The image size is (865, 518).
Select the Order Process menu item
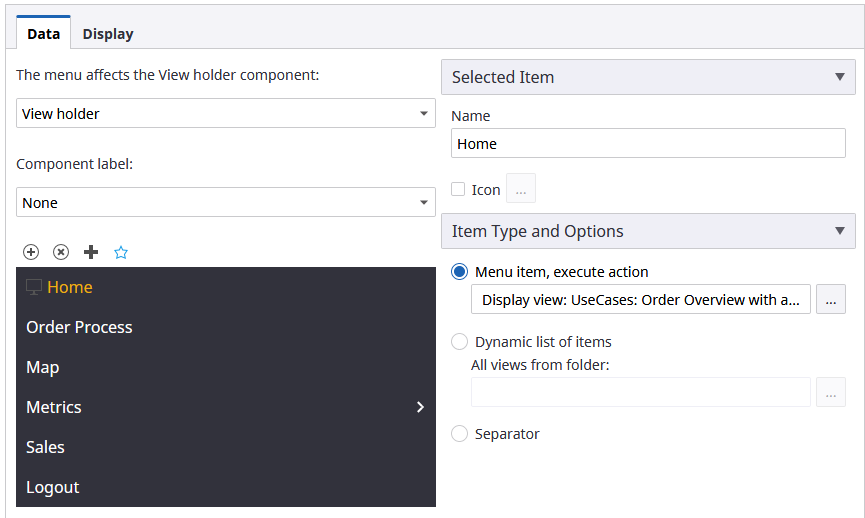tap(79, 327)
